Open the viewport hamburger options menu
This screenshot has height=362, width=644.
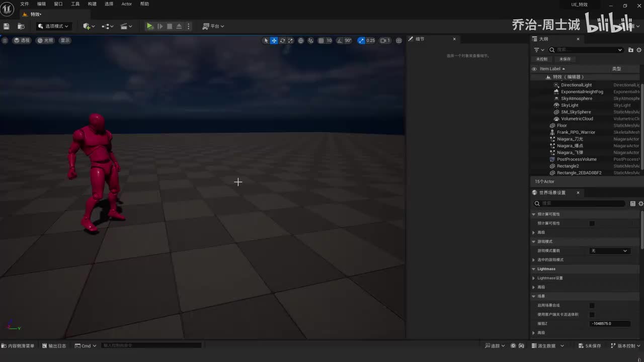pyautogui.click(x=5, y=40)
